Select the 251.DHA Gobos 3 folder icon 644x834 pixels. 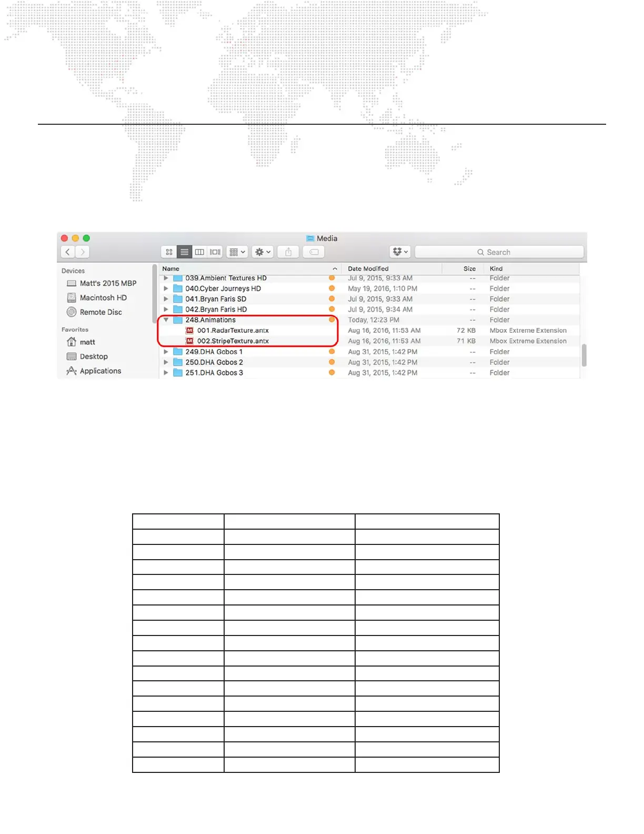pyautogui.click(x=178, y=373)
